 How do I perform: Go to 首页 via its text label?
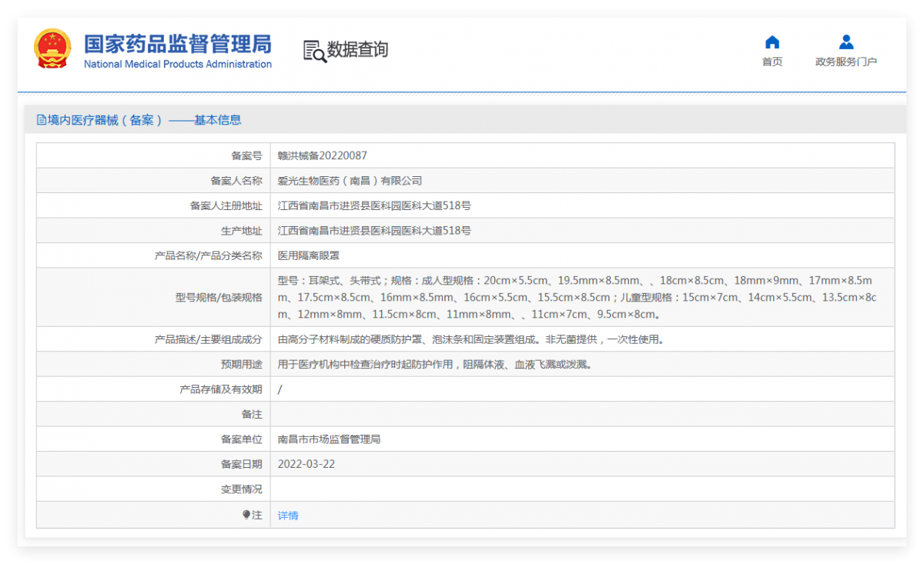(x=772, y=62)
